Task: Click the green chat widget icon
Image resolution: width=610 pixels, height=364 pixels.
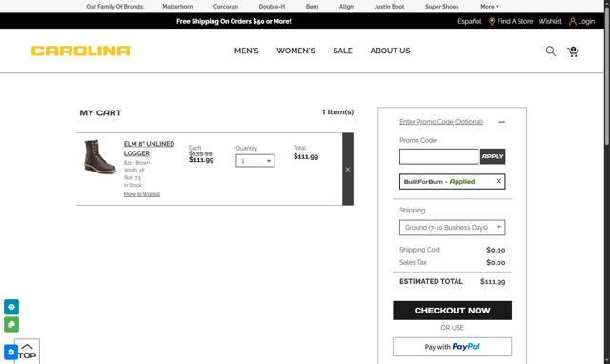Action: click(x=11, y=324)
